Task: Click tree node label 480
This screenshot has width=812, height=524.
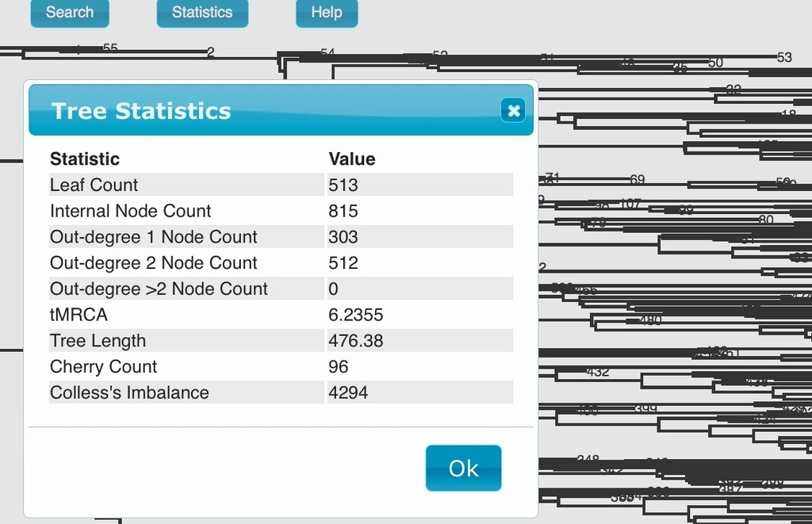Action: point(650,320)
